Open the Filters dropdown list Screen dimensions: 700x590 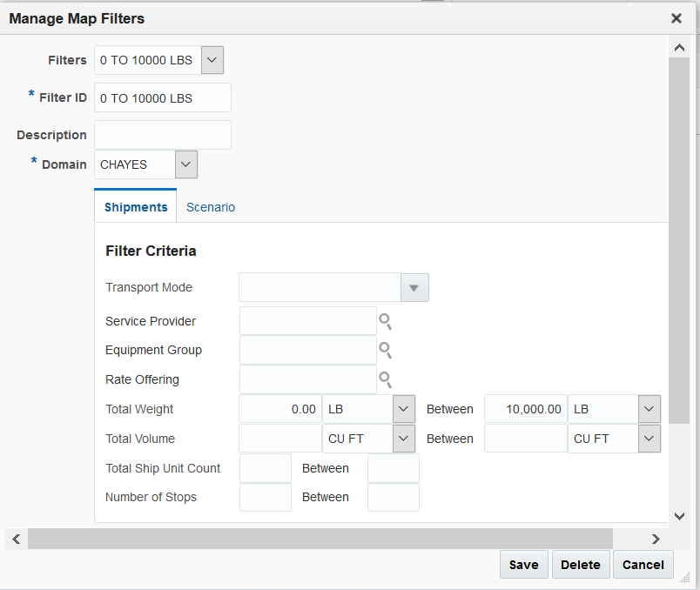[212, 60]
